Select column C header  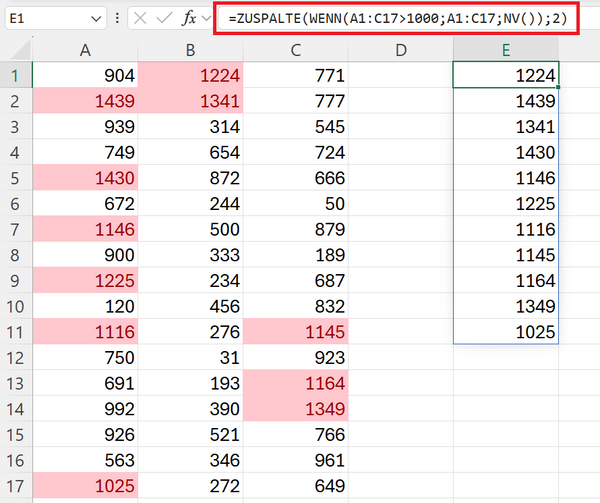coord(295,50)
